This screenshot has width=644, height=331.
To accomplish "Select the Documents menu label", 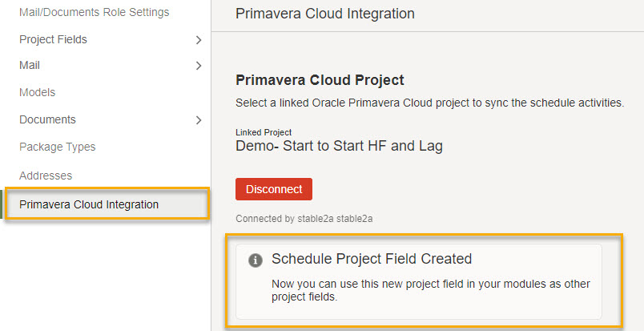I will [47, 119].
